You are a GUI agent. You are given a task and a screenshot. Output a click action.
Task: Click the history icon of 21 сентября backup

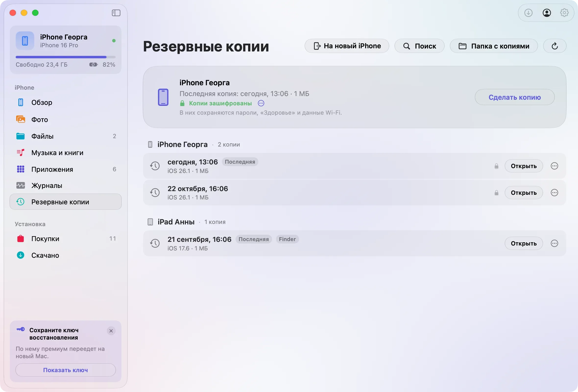tap(155, 243)
